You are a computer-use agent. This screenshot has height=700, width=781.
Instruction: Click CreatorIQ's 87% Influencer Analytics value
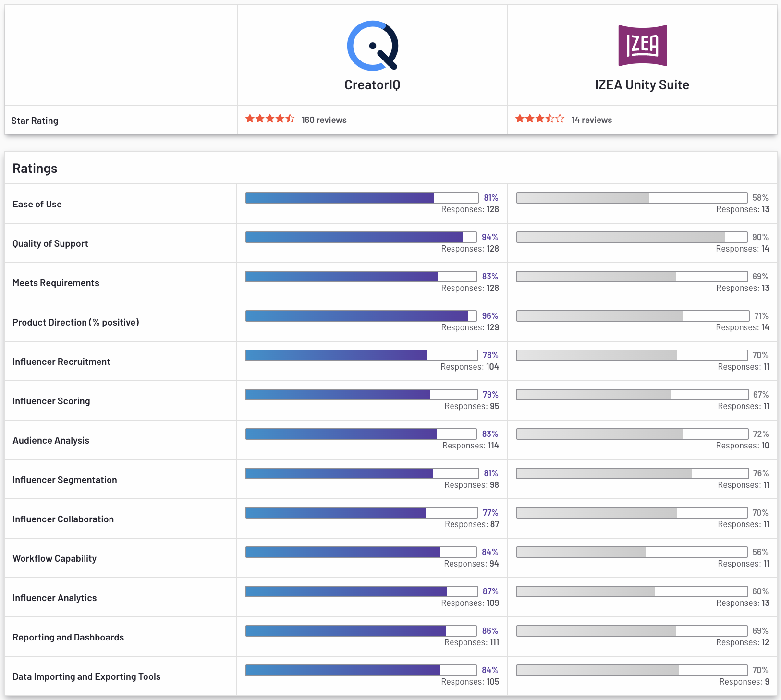490,591
